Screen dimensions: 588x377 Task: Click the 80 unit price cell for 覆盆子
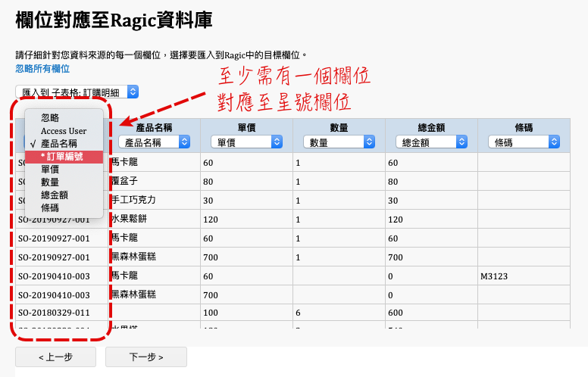(x=246, y=182)
